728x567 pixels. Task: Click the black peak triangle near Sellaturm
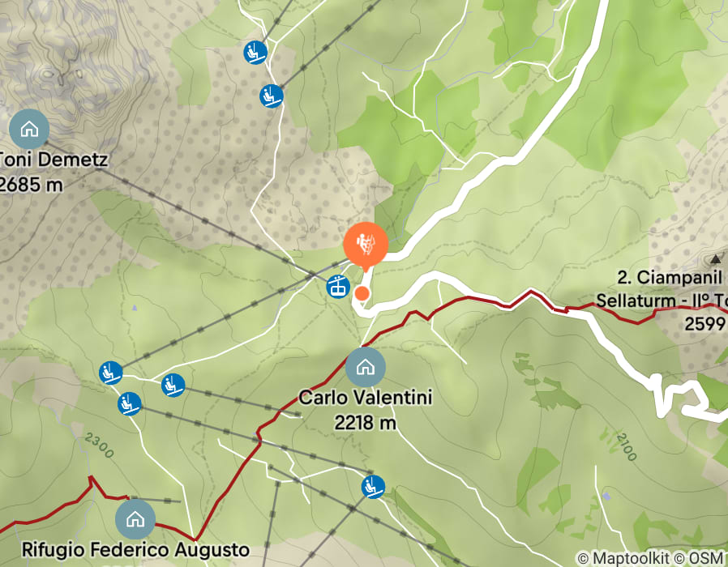click(x=716, y=259)
